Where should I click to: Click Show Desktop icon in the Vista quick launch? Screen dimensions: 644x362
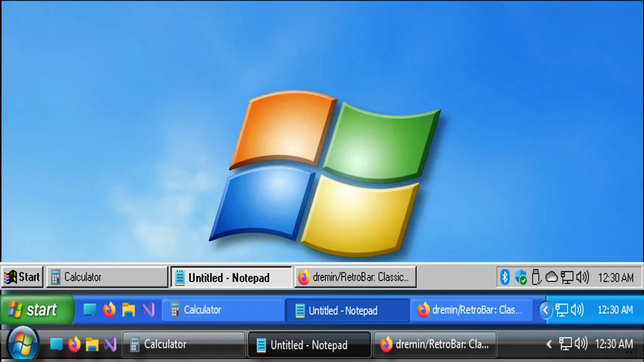coord(56,344)
